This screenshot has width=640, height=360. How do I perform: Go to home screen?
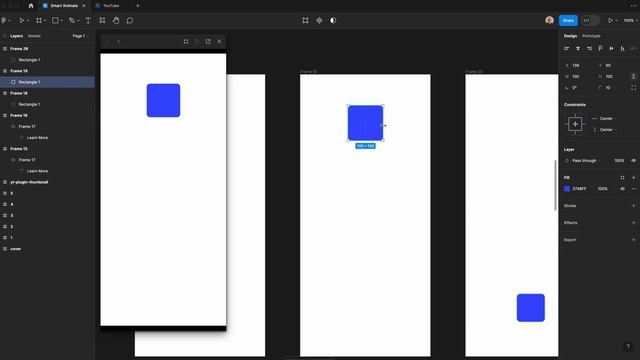[31, 6]
